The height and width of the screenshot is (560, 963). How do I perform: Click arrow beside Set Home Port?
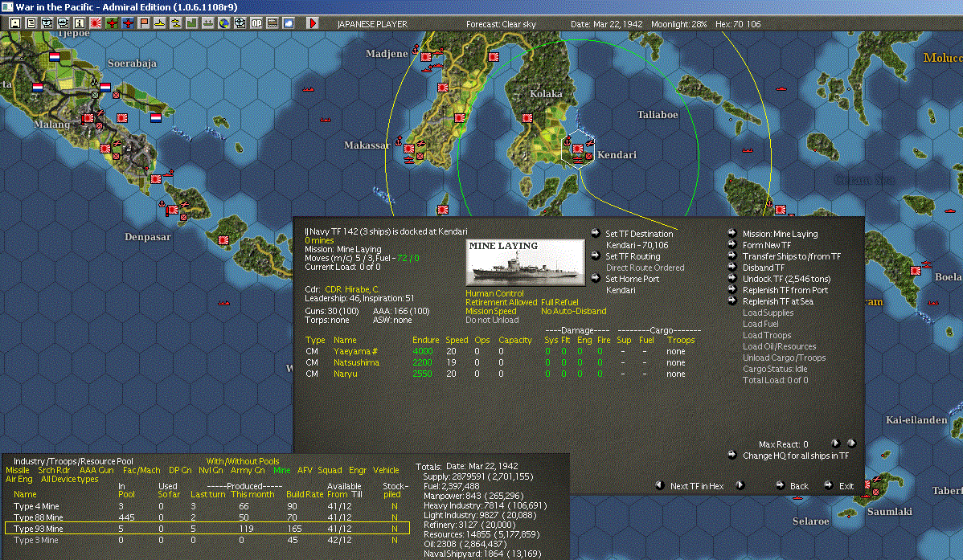click(596, 278)
